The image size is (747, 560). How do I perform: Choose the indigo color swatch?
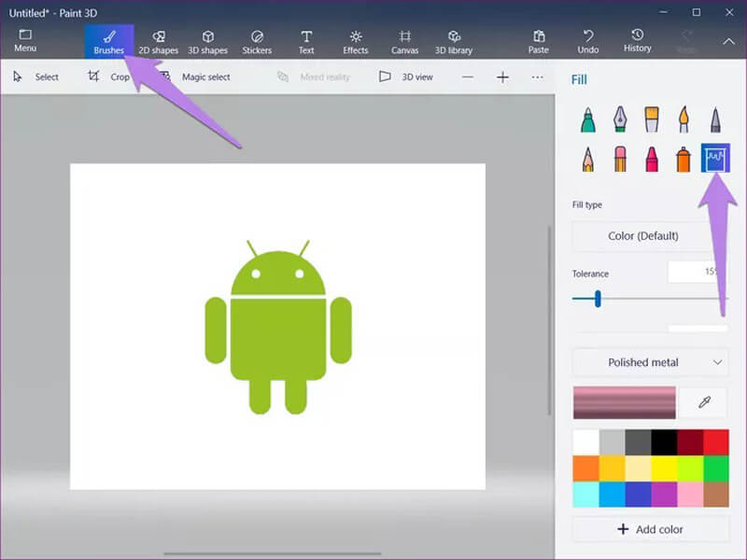(x=638, y=495)
